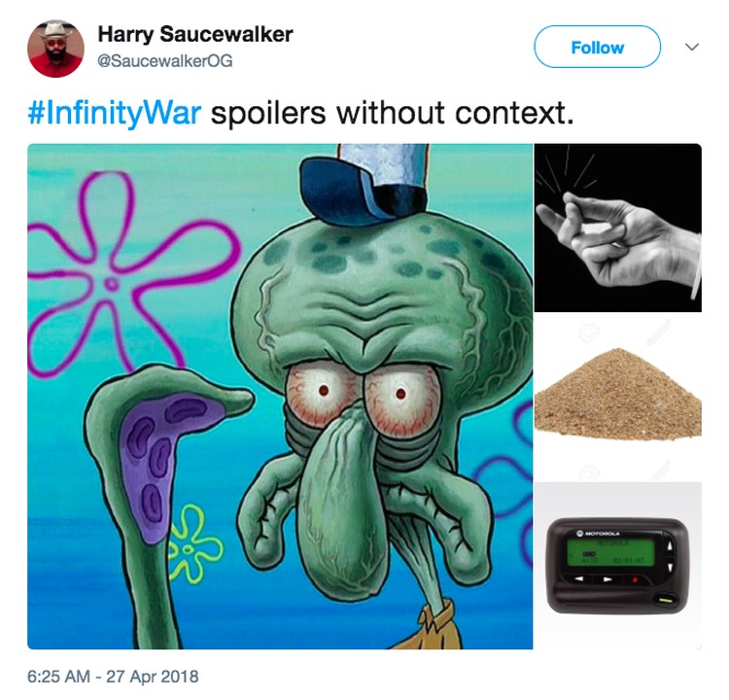Click the pager's down arrow button
The image size is (729, 700).
[x=670, y=568]
